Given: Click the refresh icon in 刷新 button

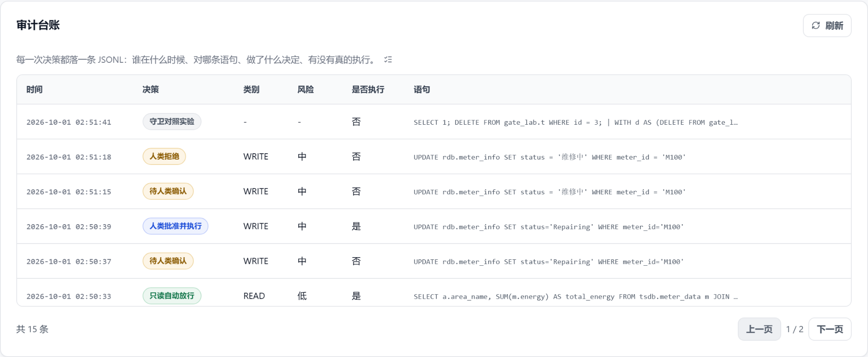Looking at the screenshot, I should (816, 26).
